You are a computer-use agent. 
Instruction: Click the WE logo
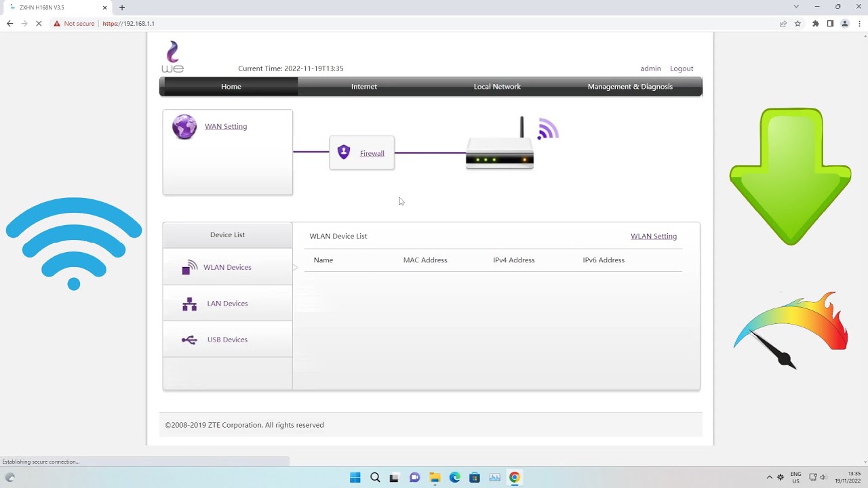pyautogui.click(x=173, y=57)
